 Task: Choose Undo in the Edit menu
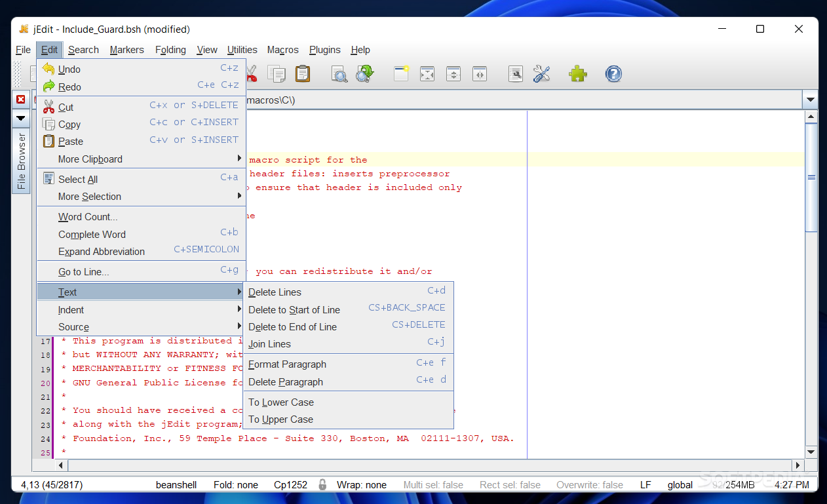coord(141,69)
